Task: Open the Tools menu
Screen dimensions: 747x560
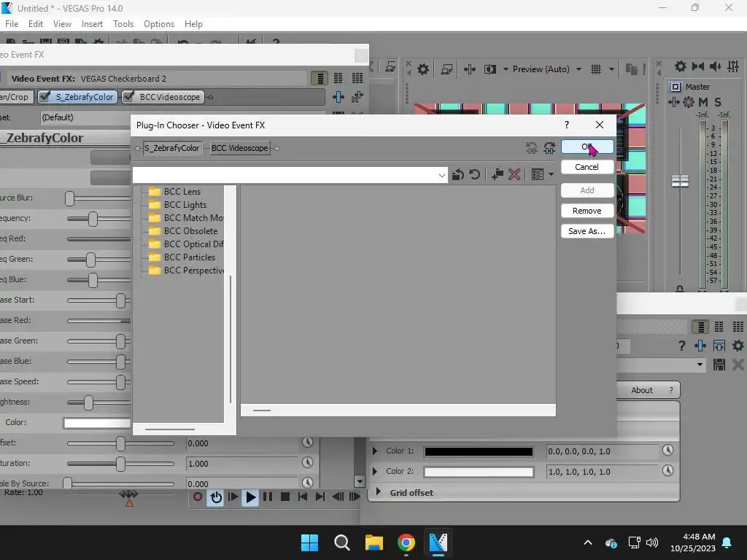Action: [x=123, y=24]
